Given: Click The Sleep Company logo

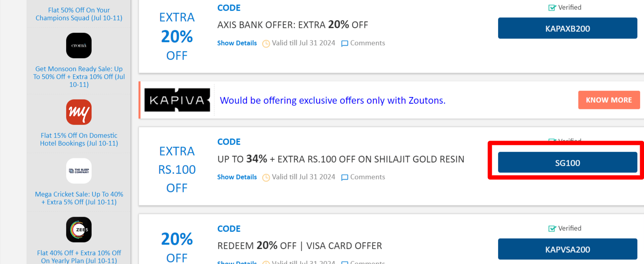Looking at the screenshot, I should (79, 171).
